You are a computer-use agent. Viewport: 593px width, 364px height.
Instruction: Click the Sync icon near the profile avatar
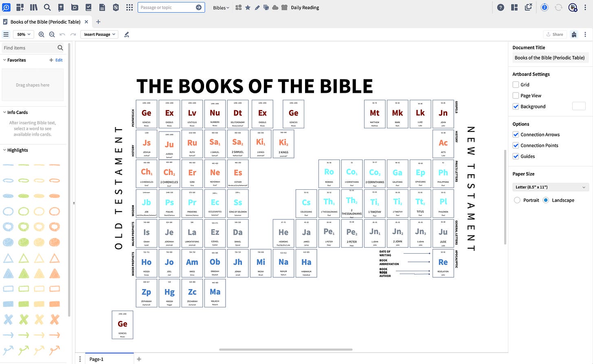coord(558,7)
